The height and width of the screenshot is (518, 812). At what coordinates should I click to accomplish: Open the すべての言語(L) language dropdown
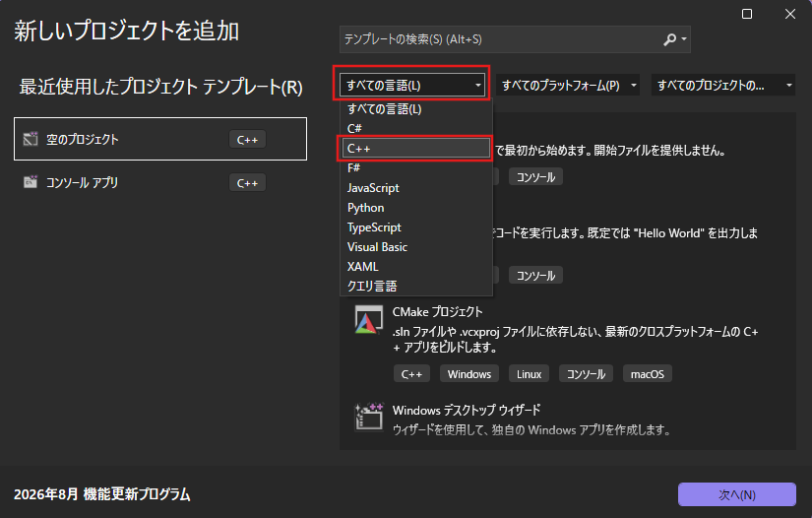[412, 86]
